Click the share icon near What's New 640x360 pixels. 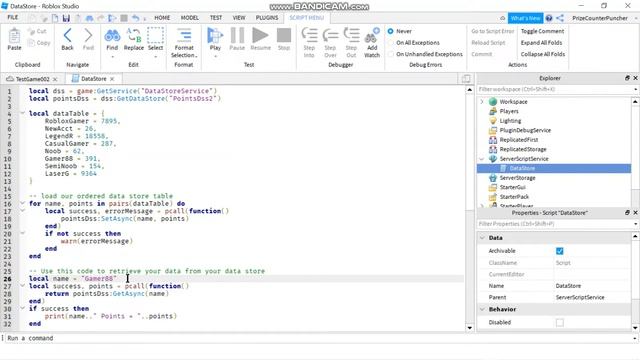[560, 18]
